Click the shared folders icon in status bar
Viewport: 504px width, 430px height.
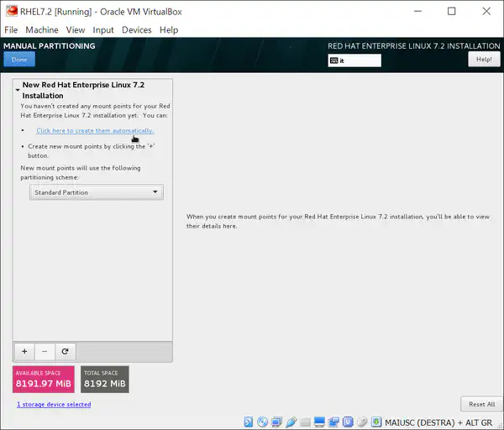306,422
